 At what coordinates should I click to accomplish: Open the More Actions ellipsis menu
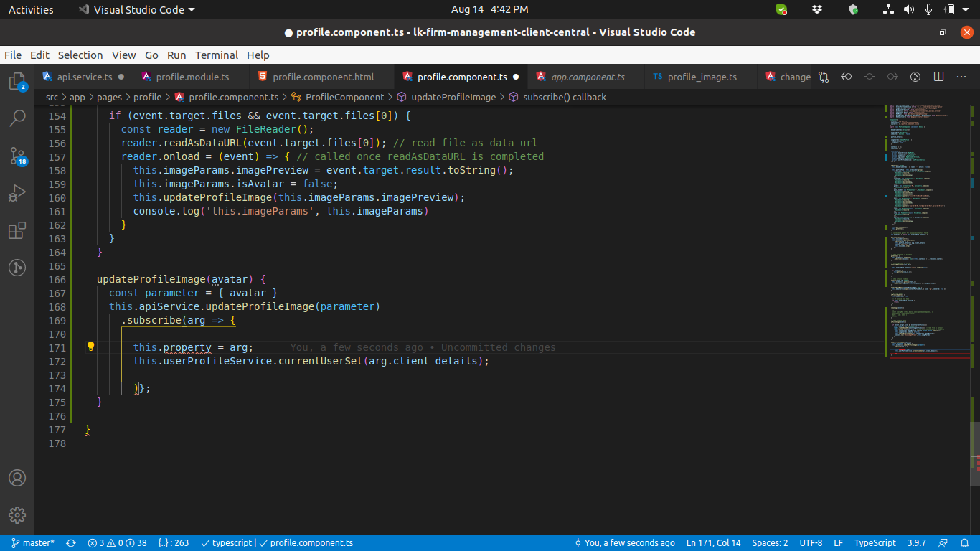(x=962, y=77)
